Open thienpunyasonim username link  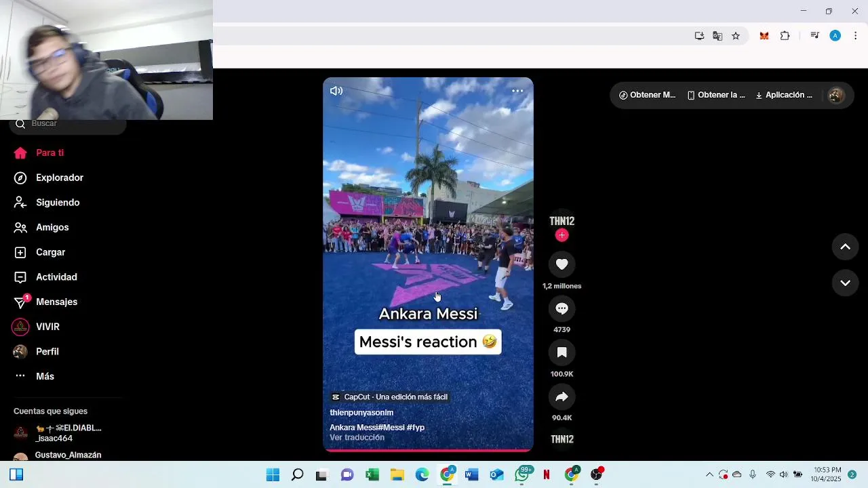coord(361,412)
